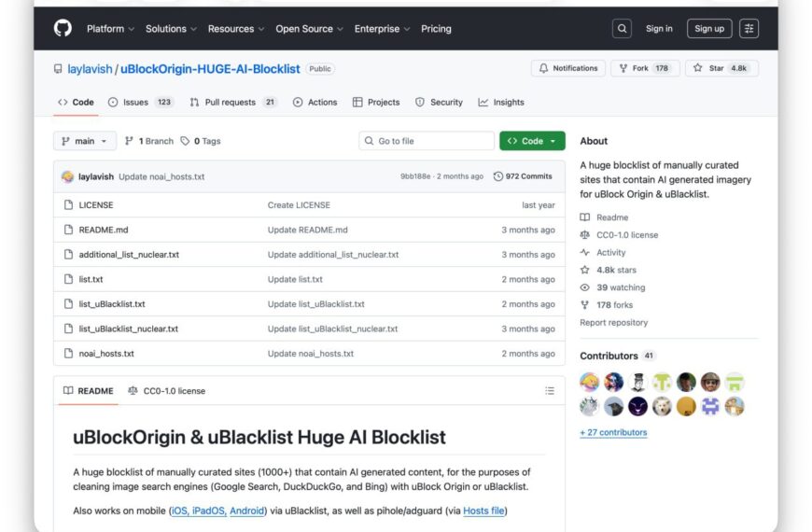Open first contributor avatar in Contributors
812x532 pixels.
point(589,383)
